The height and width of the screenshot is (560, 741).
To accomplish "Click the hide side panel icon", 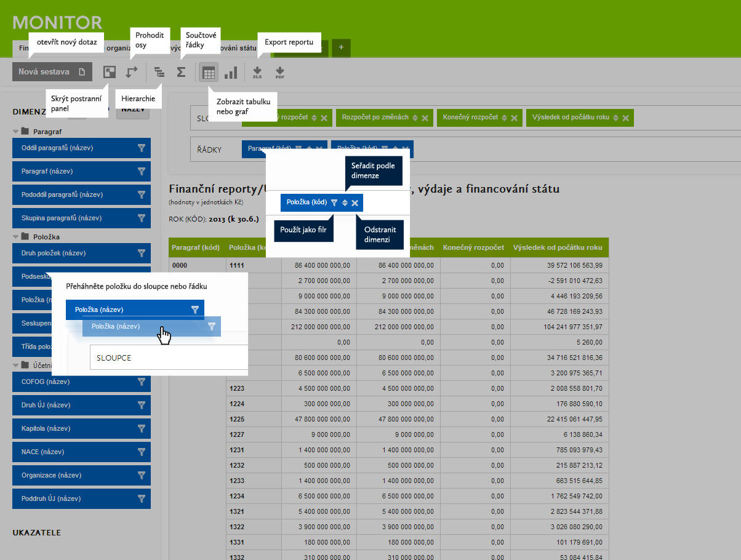I will click(x=110, y=72).
